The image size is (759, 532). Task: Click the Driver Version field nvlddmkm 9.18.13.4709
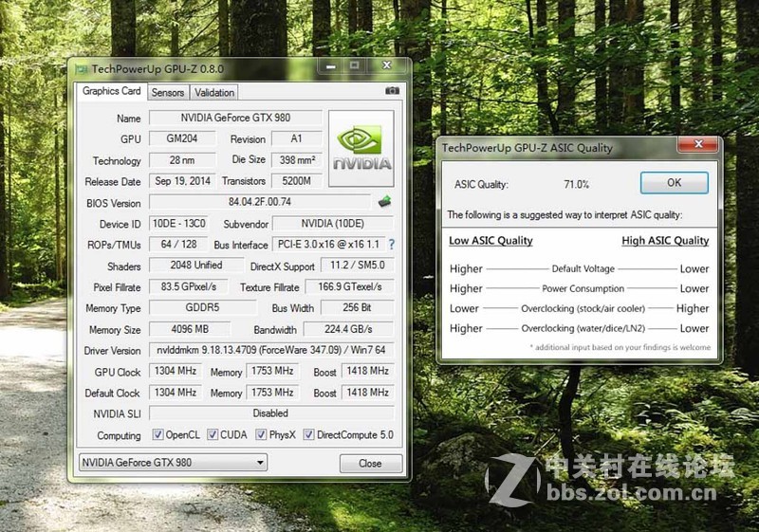click(x=271, y=350)
